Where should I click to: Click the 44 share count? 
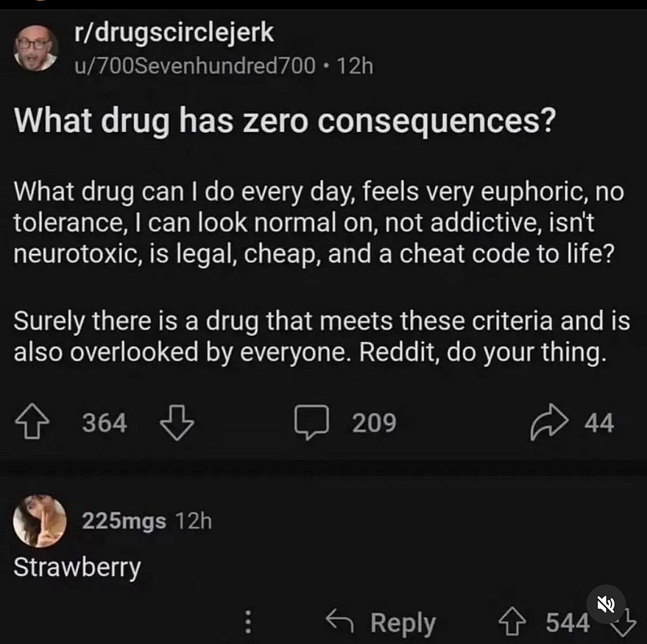point(598,423)
